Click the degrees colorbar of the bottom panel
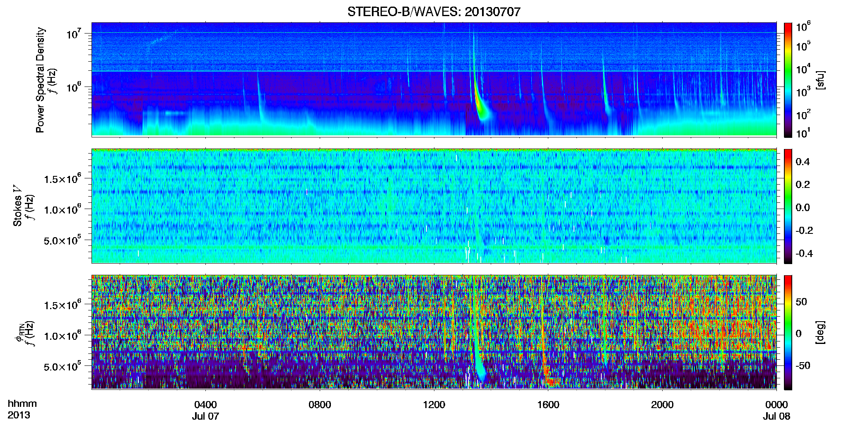Image resolution: width=868 pixels, height=447 pixels. tap(788, 332)
